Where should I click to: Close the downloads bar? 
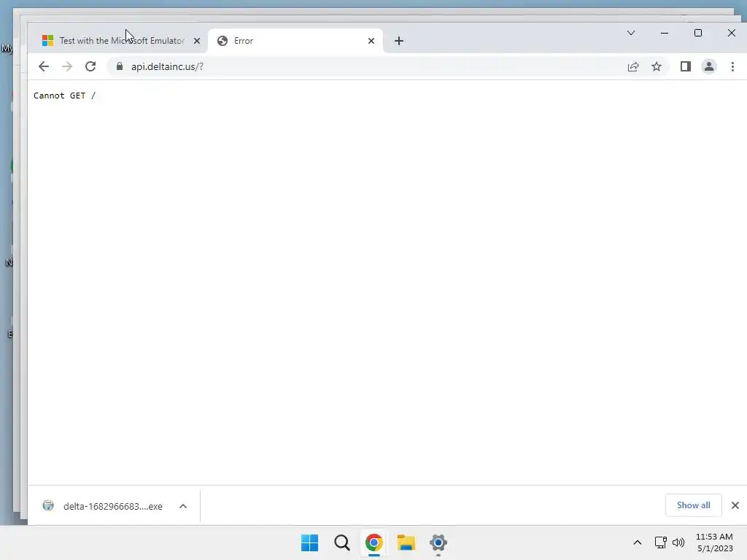(735, 505)
